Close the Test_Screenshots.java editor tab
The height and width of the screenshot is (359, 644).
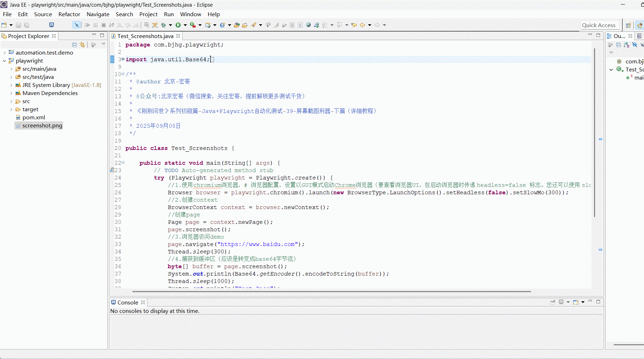click(178, 36)
